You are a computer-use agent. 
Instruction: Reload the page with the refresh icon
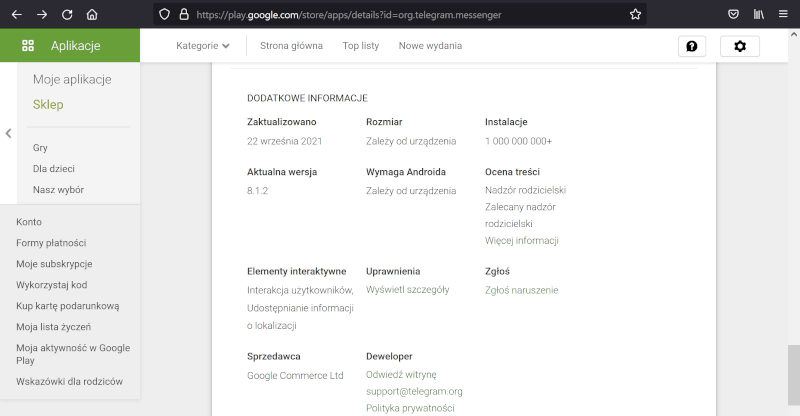click(x=67, y=15)
